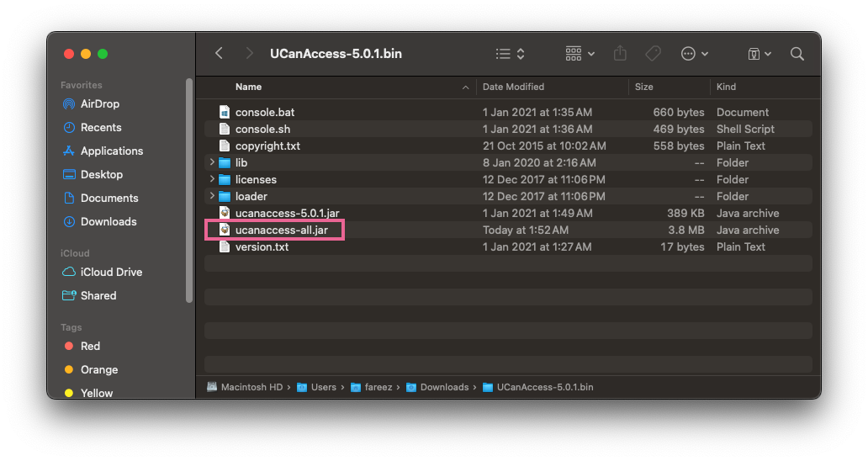The width and height of the screenshot is (868, 461).
Task: Select the ucanaccess-5.0.1.jar Java icon
Action: [225, 213]
